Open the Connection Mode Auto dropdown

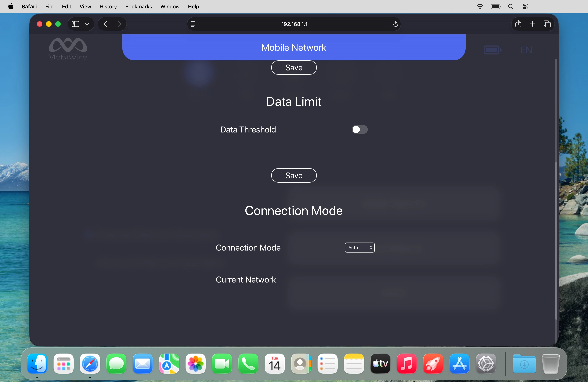pos(359,248)
